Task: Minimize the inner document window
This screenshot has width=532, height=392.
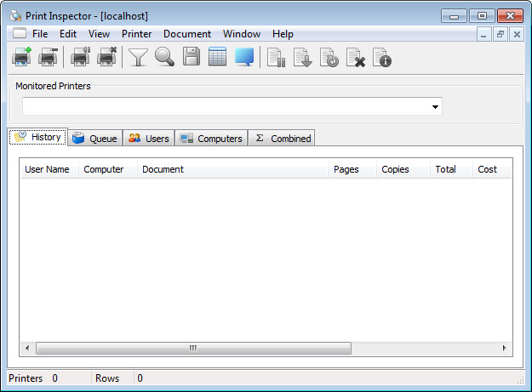Action: [x=483, y=35]
